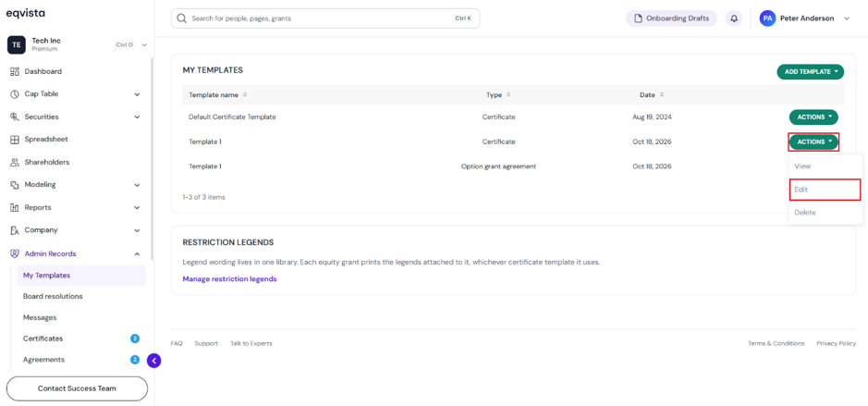Click Manage restriction legends link
This screenshot has height=406, width=868.
230,279
